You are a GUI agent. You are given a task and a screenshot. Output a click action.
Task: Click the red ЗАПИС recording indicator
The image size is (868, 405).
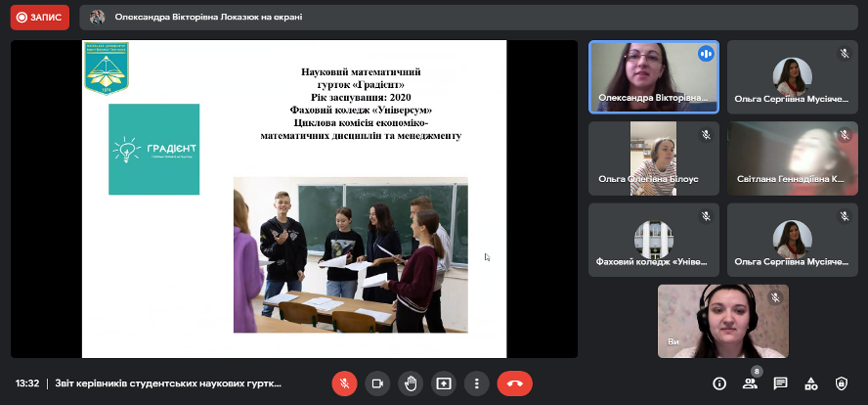[40, 18]
